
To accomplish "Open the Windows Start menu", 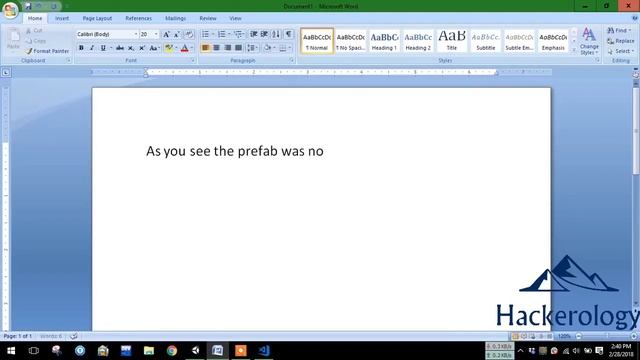I will pyautogui.click(x=11, y=351).
